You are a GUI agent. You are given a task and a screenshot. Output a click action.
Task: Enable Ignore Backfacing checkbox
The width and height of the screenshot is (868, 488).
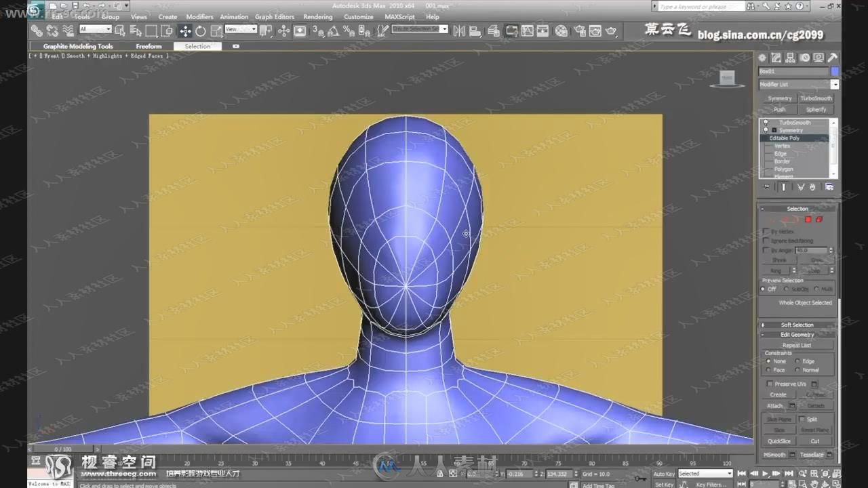pos(766,241)
